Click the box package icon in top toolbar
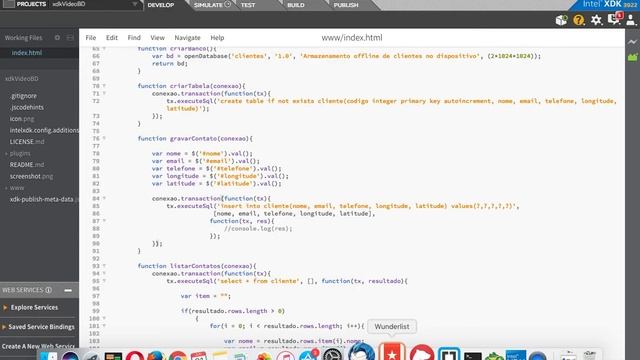This screenshot has width=640, height=360. pyautogui.click(x=561, y=20)
